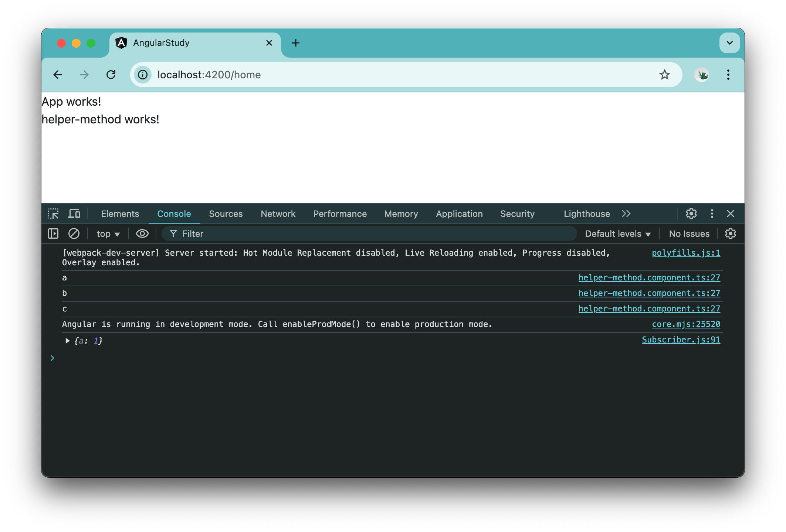Switch to the Sources tab
786x532 pixels.
click(x=226, y=214)
